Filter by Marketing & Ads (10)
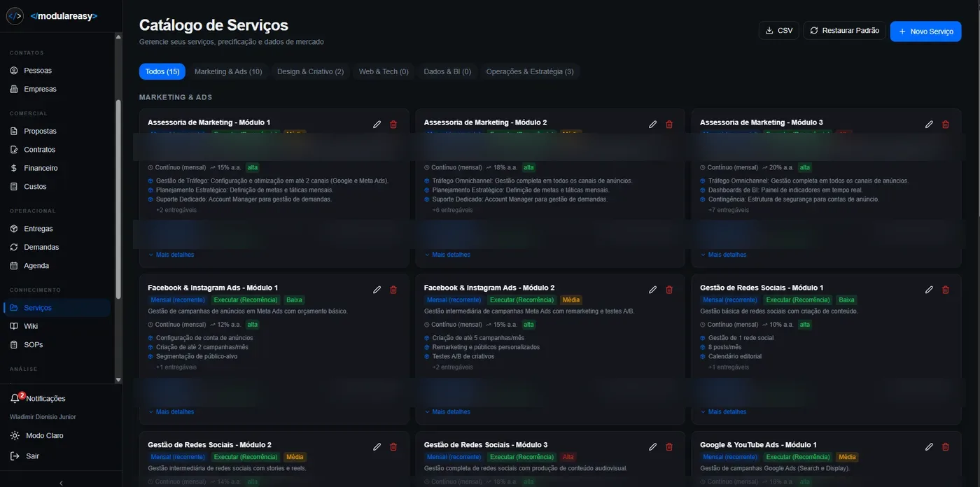 [228, 71]
